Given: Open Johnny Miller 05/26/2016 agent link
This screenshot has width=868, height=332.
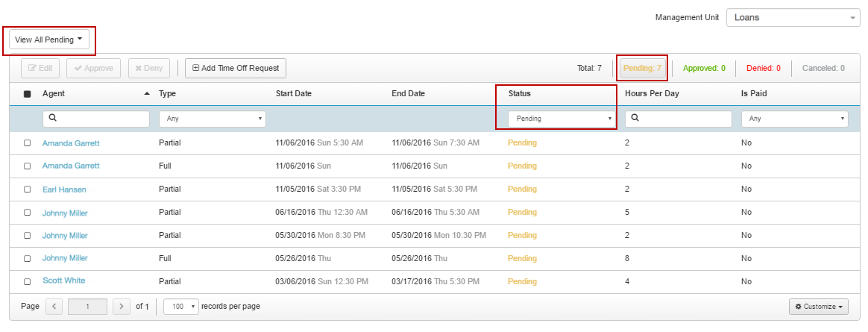Looking at the screenshot, I should (x=65, y=258).
